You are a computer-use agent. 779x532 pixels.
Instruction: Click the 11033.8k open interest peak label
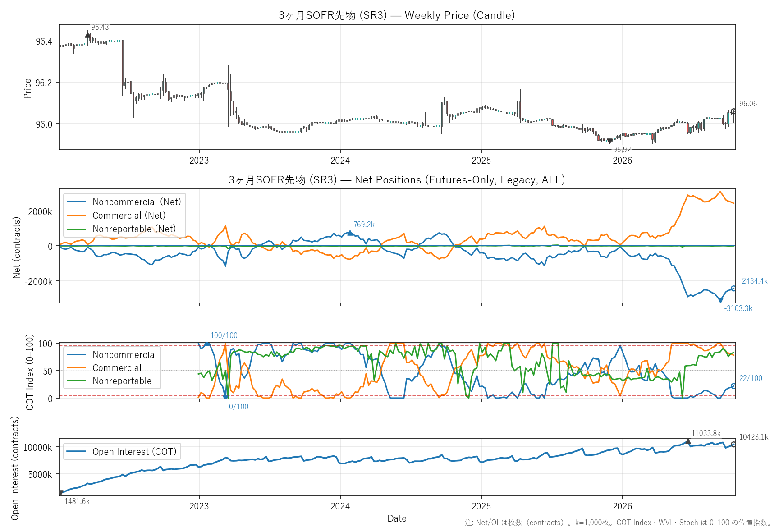[706, 434]
